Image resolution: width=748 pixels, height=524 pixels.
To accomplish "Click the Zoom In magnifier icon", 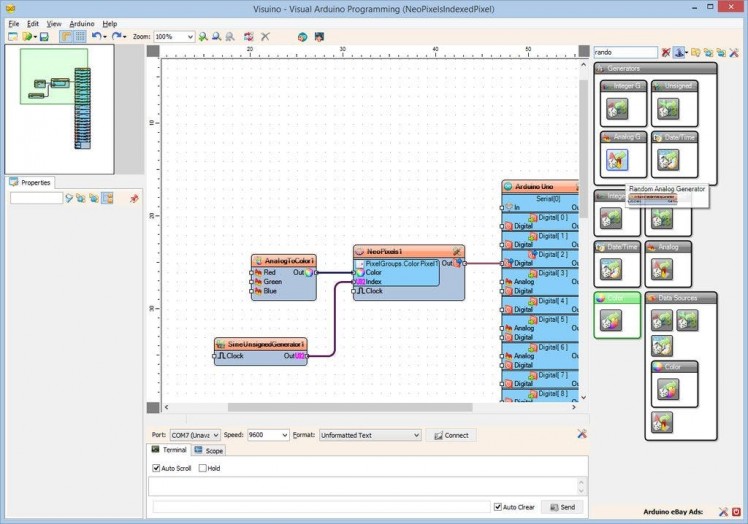I will 203,37.
